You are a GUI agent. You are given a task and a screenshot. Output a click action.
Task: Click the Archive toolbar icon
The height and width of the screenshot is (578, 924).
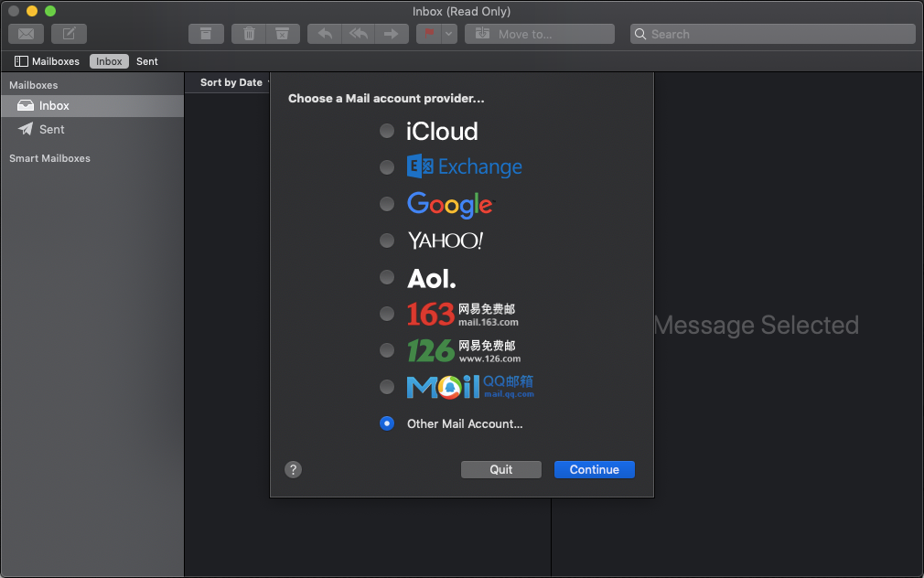pos(206,34)
